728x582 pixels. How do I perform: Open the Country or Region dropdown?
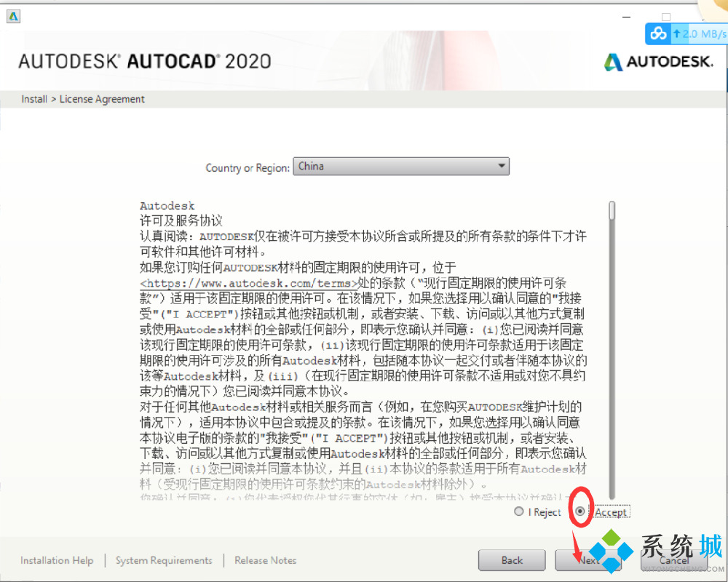click(x=400, y=166)
